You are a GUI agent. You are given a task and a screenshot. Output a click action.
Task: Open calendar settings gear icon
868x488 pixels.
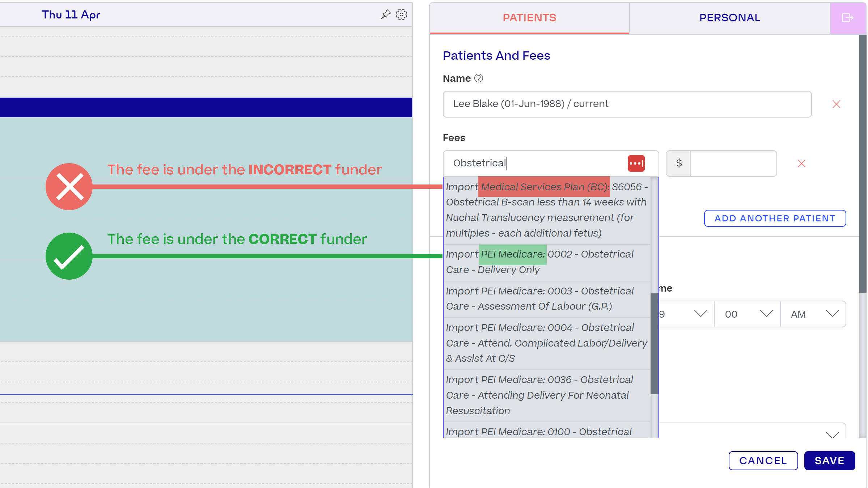pos(401,14)
